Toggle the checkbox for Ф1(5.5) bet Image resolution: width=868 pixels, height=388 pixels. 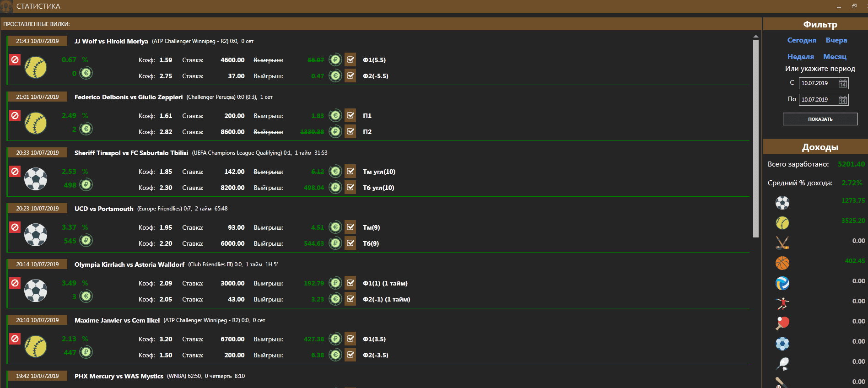(350, 59)
